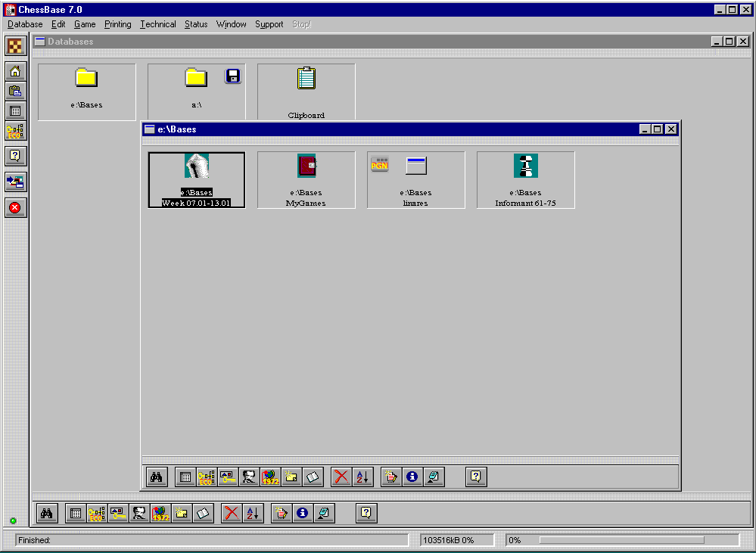Select the Clipboard database icon
Screen dimensions: 756x553
coord(306,79)
